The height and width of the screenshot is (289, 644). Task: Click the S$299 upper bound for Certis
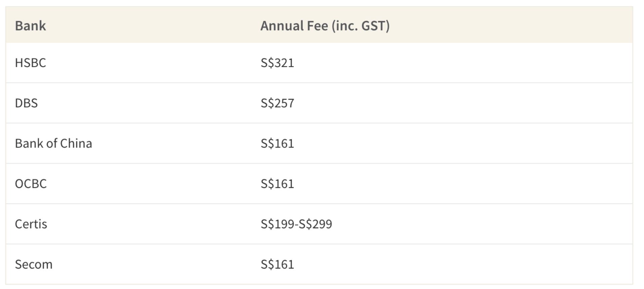315,224
